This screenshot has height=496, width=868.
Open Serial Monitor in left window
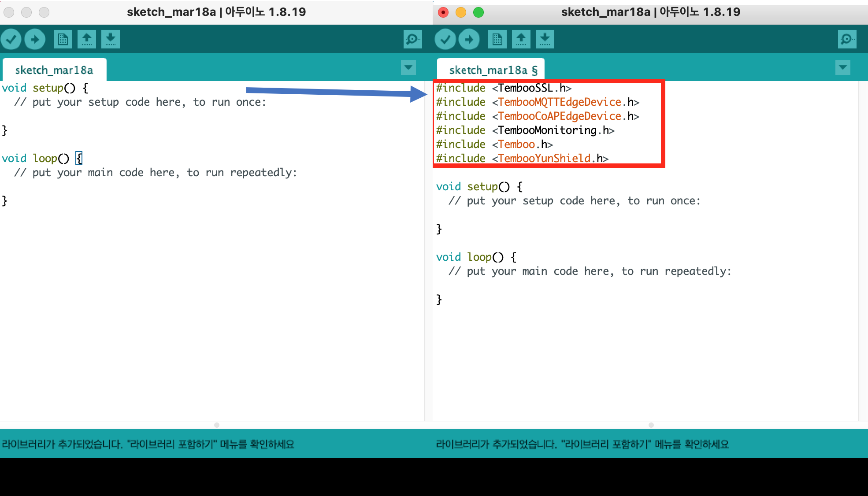tap(412, 39)
